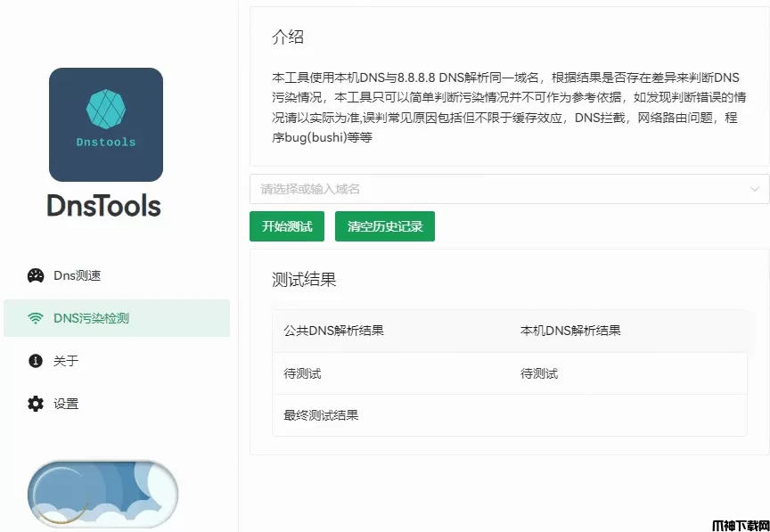Open the Dns测速 menu item
Image resolution: width=770 pixels, height=532 pixels.
coord(117,276)
